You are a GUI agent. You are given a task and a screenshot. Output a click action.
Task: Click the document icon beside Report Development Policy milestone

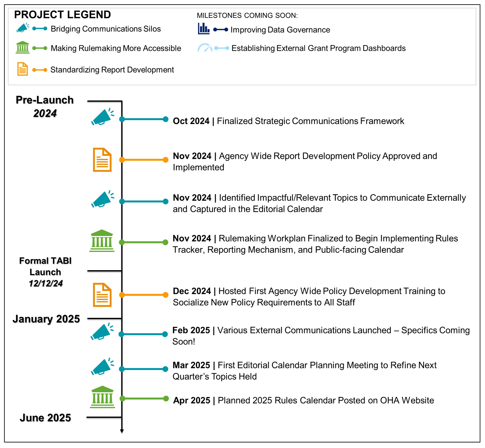coord(102,160)
